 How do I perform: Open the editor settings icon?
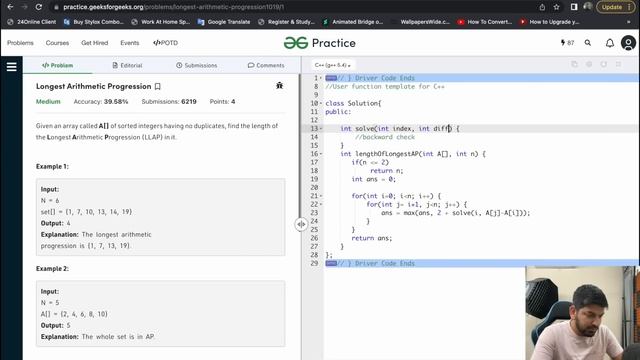(589, 64)
